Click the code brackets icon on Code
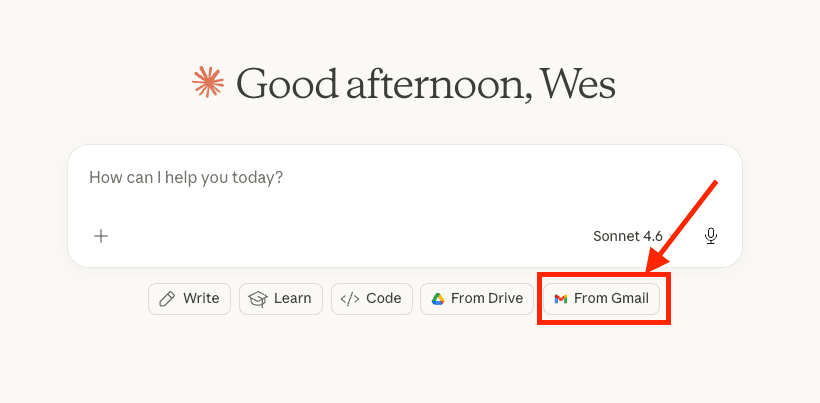The image size is (820, 403). pos(350,298)
